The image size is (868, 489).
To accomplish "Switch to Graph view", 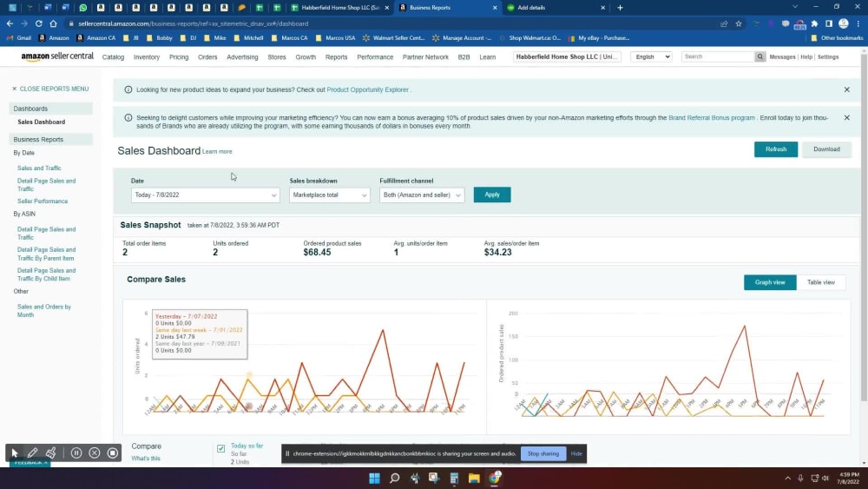I will pyautogui.click(x=769, y=282).
